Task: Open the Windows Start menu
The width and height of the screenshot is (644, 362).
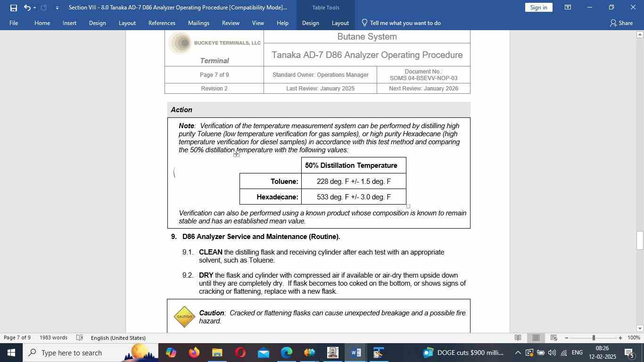Action: click(11, 353)
